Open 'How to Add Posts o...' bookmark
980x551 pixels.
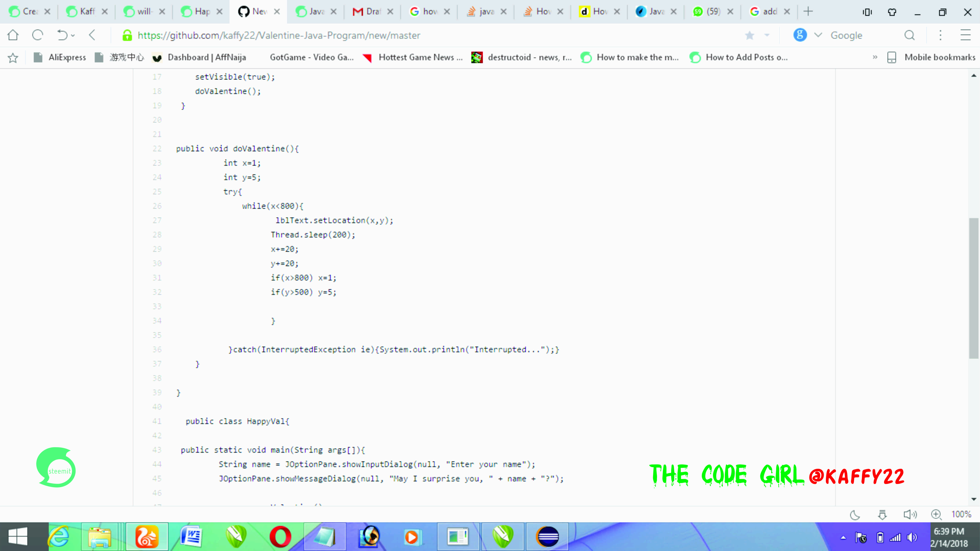[x=738, y=58]
